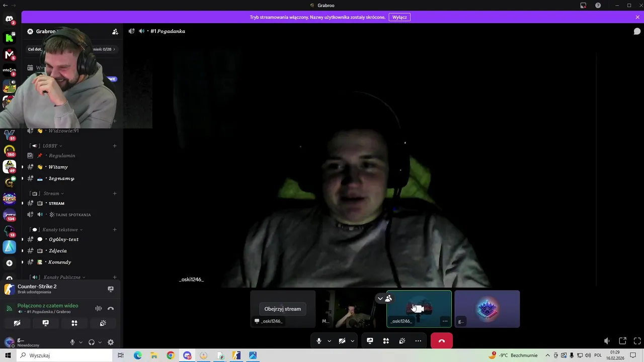Toggle camera in sidebar voice panel

[x=17, y=323]
